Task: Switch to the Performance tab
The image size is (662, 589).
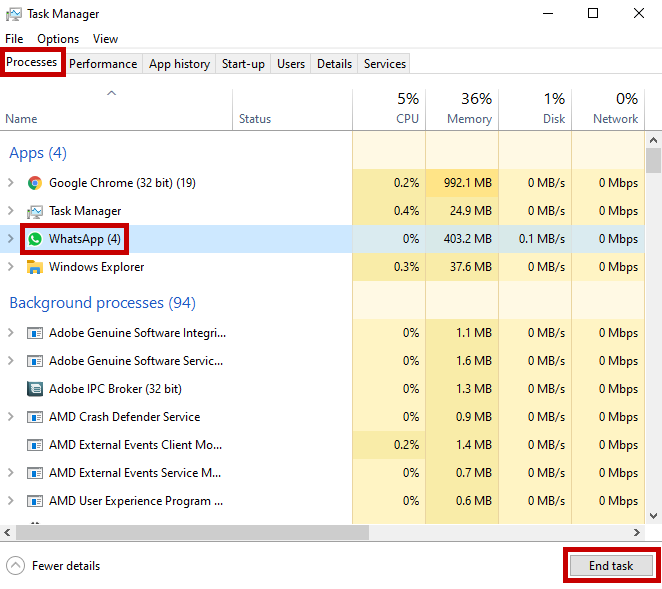Action: (103, 64)
